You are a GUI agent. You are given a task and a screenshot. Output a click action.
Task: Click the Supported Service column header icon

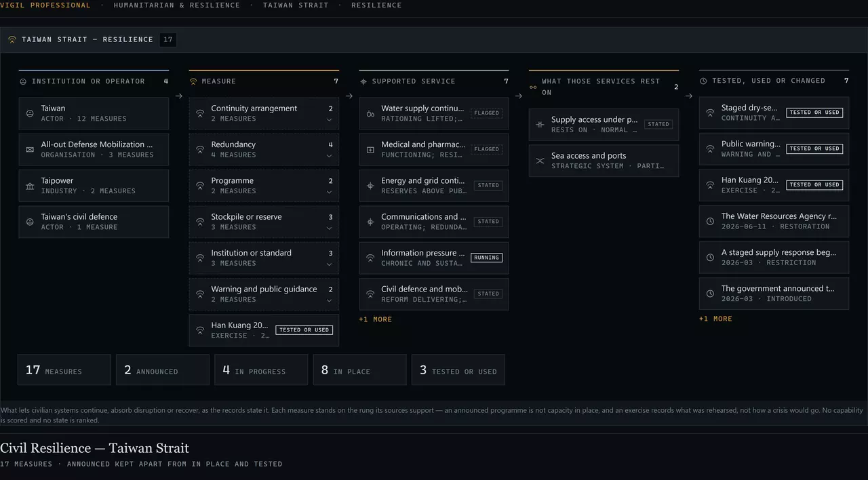click(363, 81)
